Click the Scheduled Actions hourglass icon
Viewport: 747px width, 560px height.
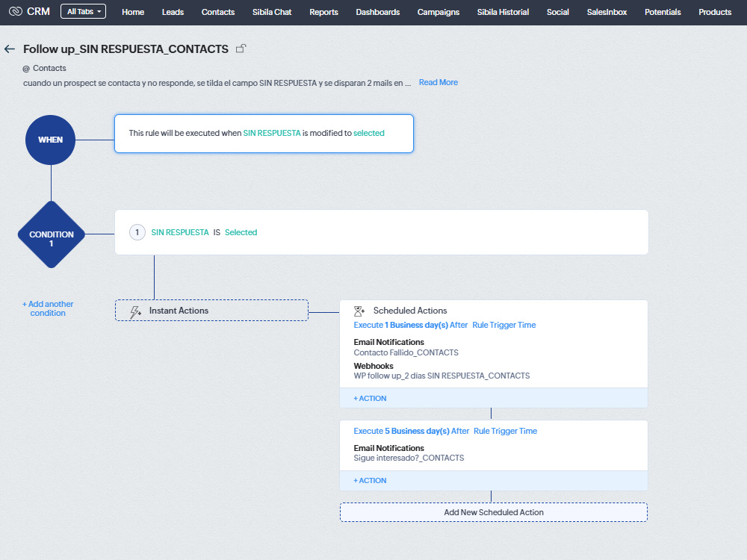[x=359, y=311]
